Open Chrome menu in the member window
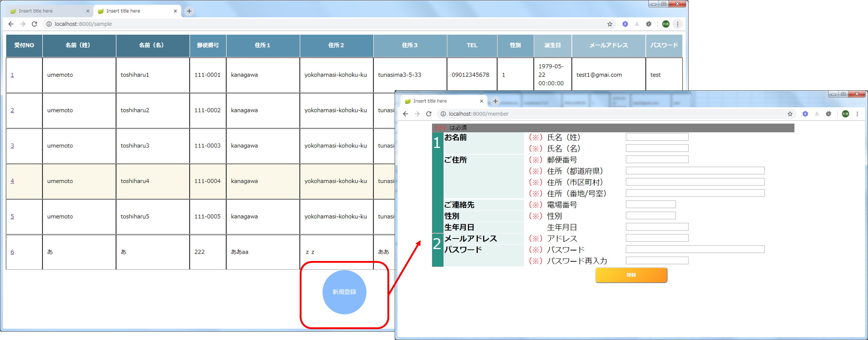The image size is (868, 340). coord(857,114)
